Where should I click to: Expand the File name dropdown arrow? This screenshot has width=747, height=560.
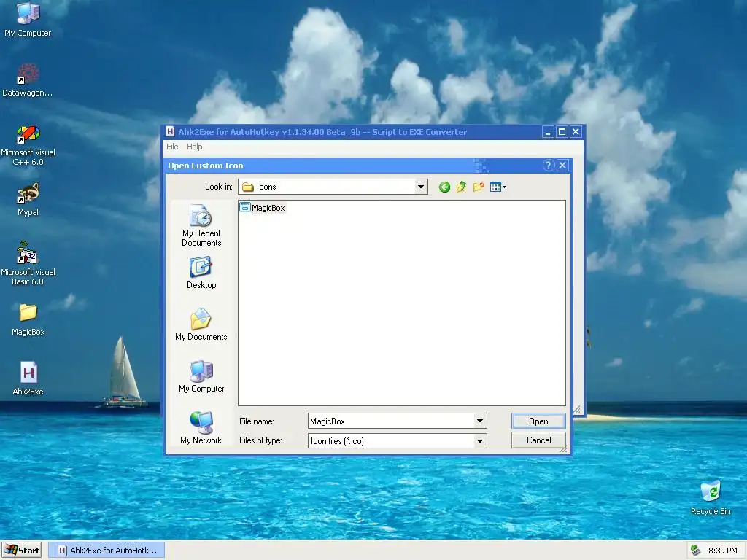click(480, 421)
